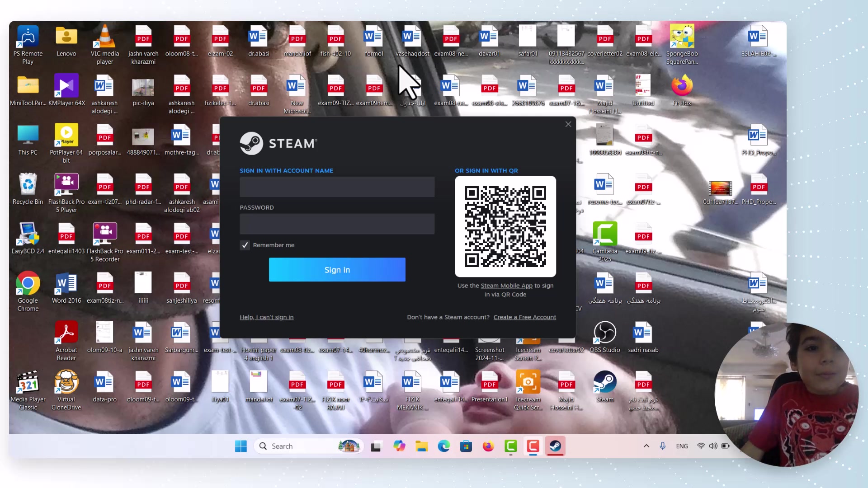Click the Sign in button

337,270
